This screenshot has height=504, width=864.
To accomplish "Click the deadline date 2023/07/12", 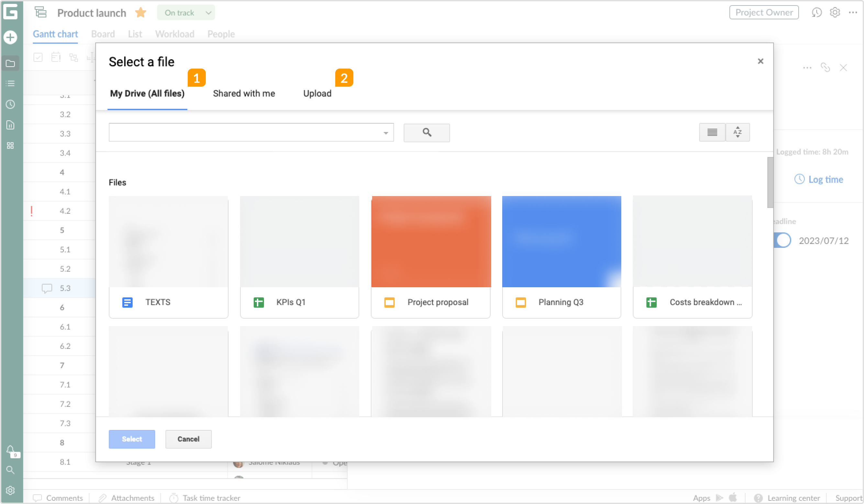I will pyautogui.click(x=824, y=241).
